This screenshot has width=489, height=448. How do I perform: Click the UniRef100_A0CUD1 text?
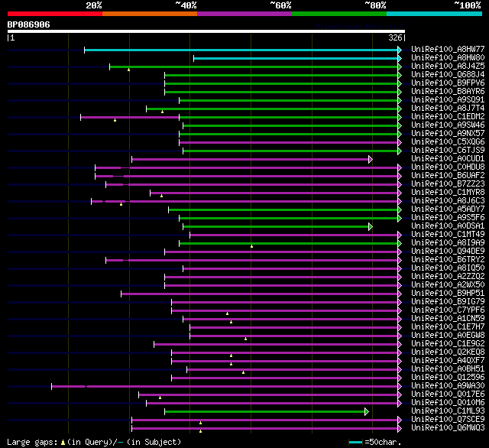point(448,159)
